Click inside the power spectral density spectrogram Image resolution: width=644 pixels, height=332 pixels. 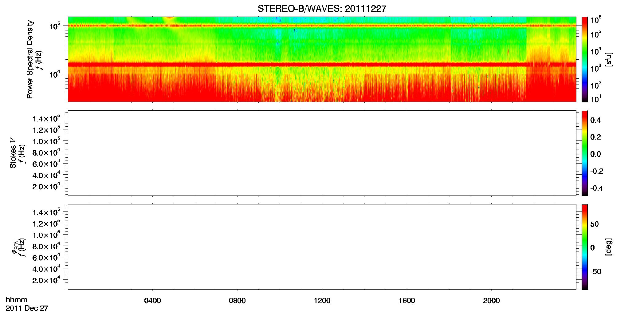tap(322, 59)
